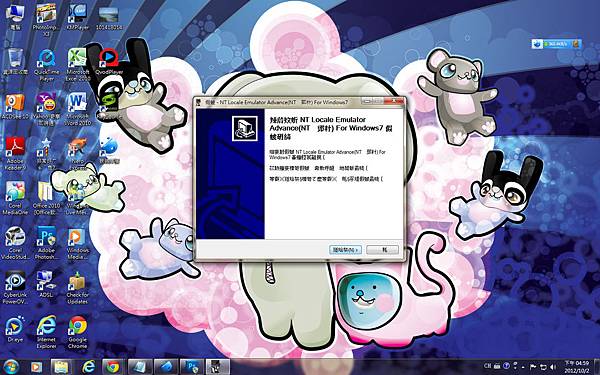Open the ADSL connection desktop shortcut
Image resolution: width=600 pixels, height=375 pixels.
[46, 285]
